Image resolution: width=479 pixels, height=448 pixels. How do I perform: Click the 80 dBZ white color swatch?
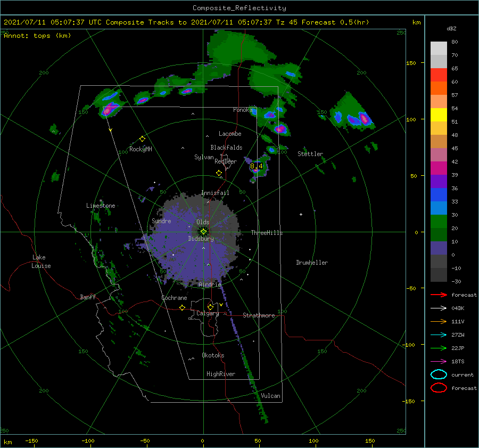439,48
